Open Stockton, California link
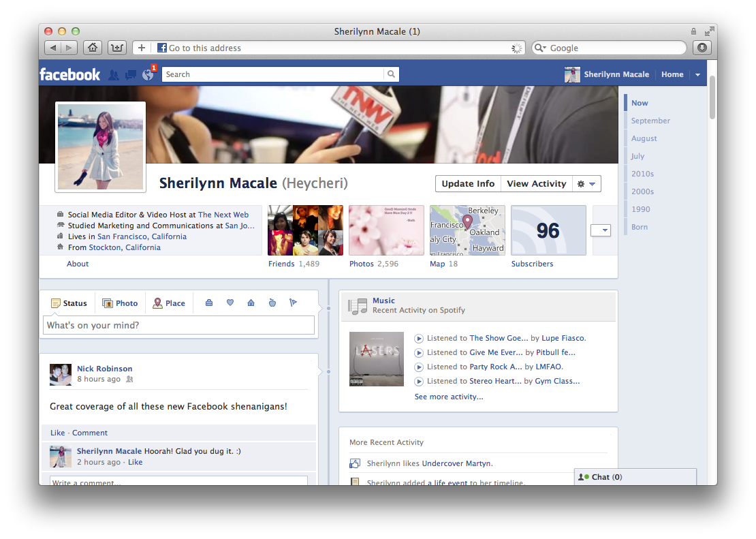Viewport: 756px width, 539px height. pyautogui.click(x=125, y=247)
